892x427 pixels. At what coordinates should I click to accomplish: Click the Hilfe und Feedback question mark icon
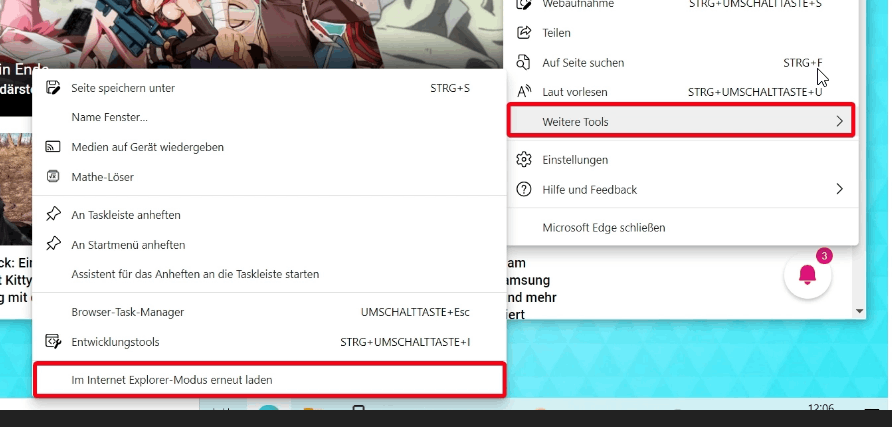(524, 189)
